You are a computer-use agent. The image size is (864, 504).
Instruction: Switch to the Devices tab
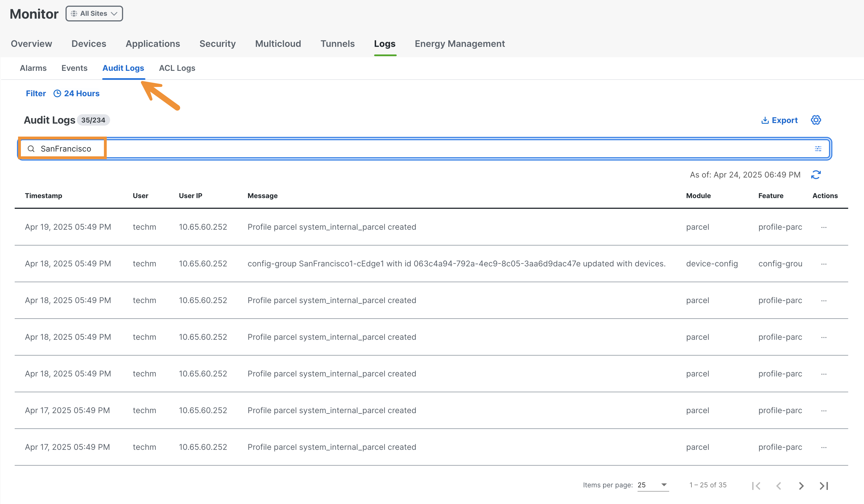89,43
